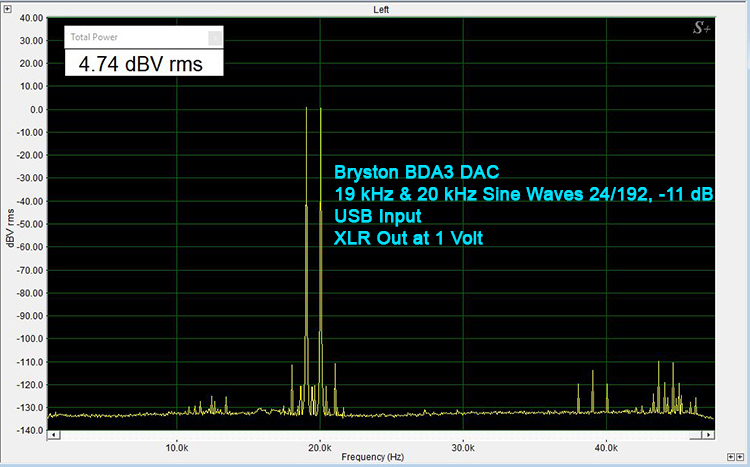Close the Total Power readout box

pyautogui.click(x=214, y=38)
